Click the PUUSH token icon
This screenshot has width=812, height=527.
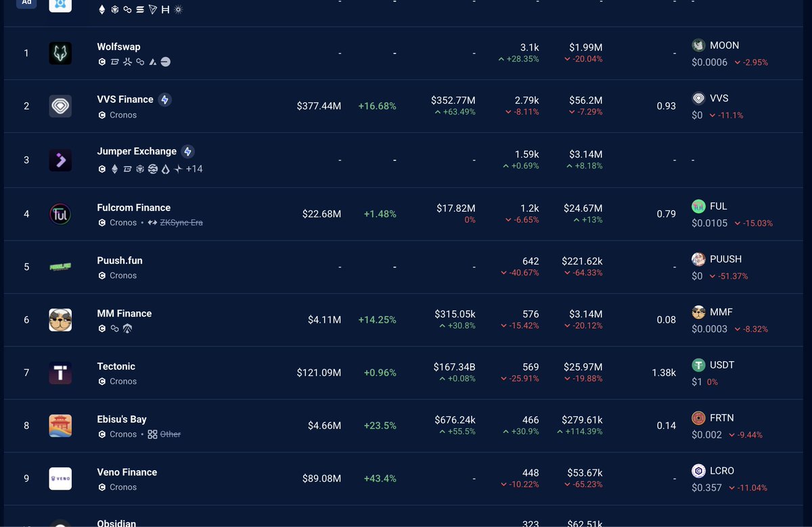point(698,259)
